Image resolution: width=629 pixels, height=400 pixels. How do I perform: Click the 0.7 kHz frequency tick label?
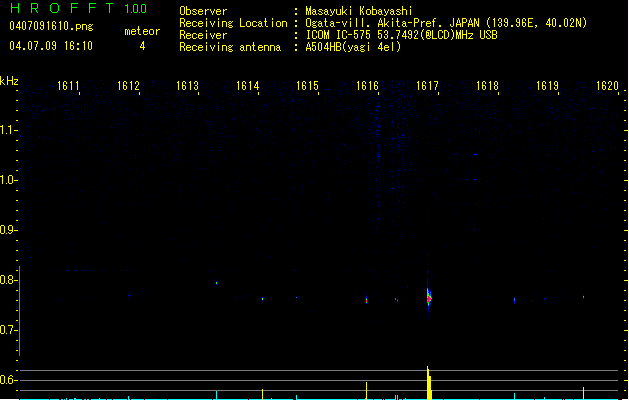7,330
